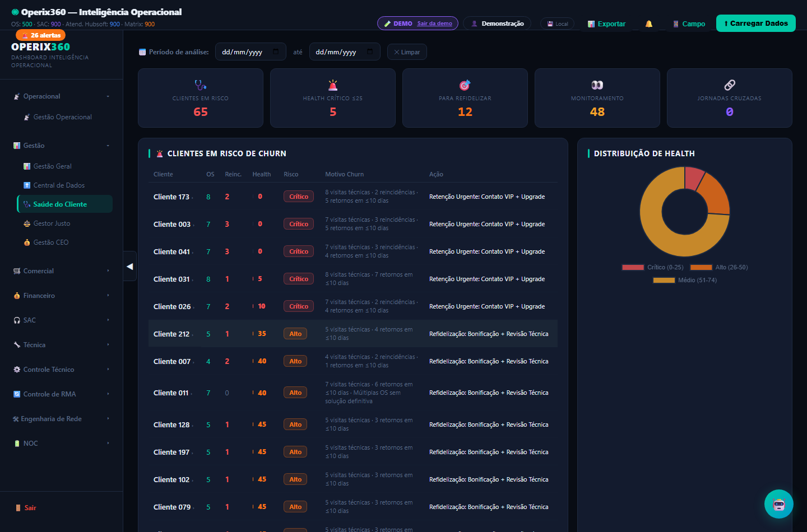Toggle Médio (51-74) legend in health chart
The width and height of the screenshot is (807, 532).
[685, 281]
